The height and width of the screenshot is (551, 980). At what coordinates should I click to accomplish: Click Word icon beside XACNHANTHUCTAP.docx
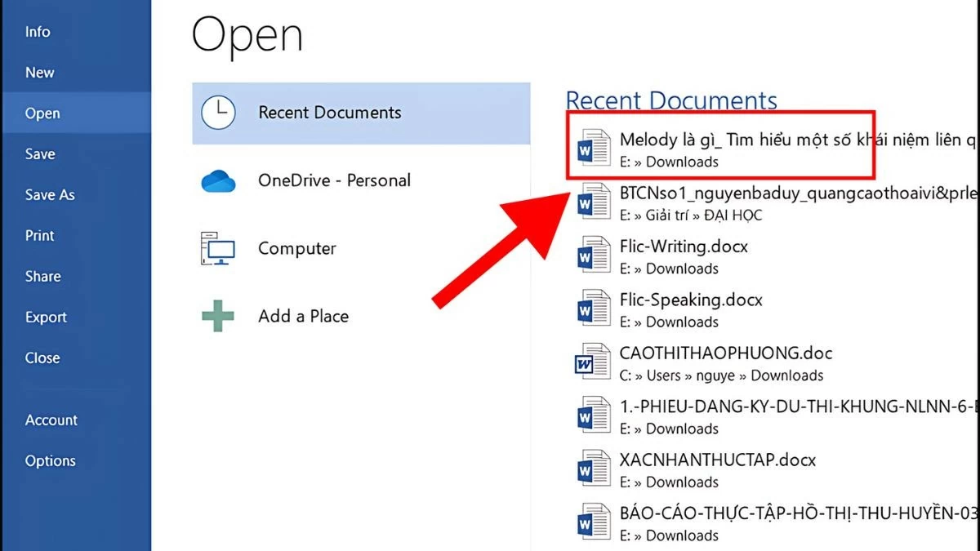[594, 470]
